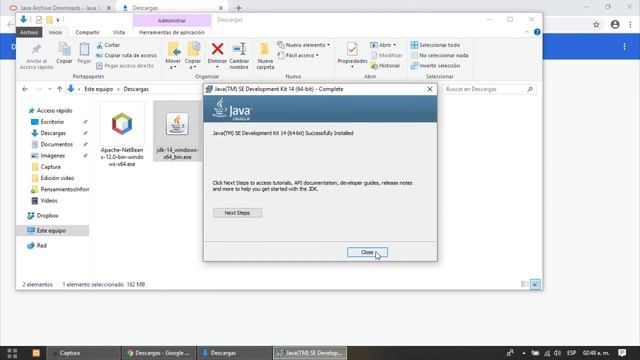
Task: Open the Chrome profile avatar icon
Action: [x=615, y=24]
